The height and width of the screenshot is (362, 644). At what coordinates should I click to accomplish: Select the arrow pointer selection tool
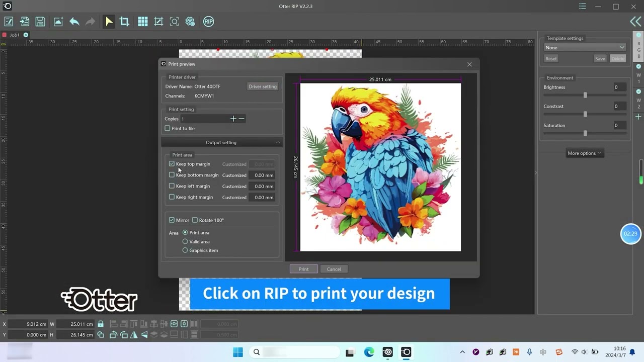pyautogui.click(x=109, y=22)
